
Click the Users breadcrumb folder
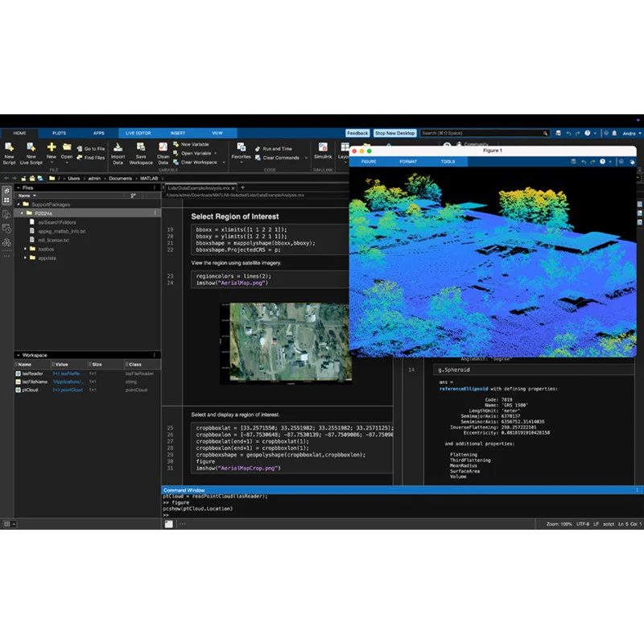point(74,178)
